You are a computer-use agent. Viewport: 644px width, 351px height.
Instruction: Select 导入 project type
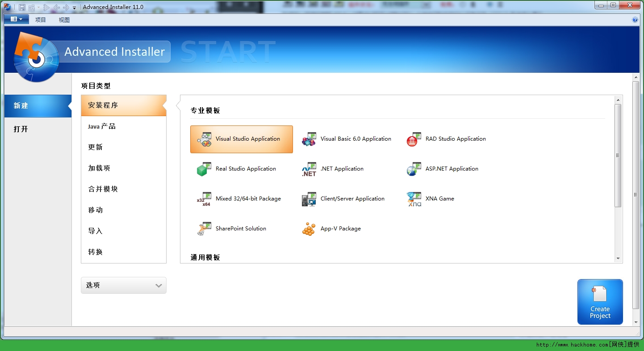coord(124,231)
